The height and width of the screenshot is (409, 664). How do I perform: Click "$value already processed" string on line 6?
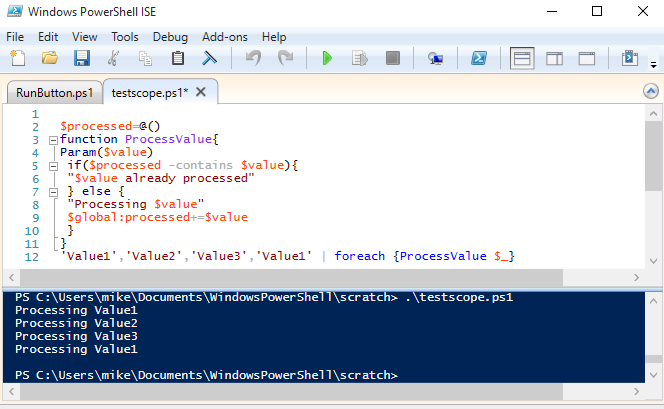coord(160,178)
